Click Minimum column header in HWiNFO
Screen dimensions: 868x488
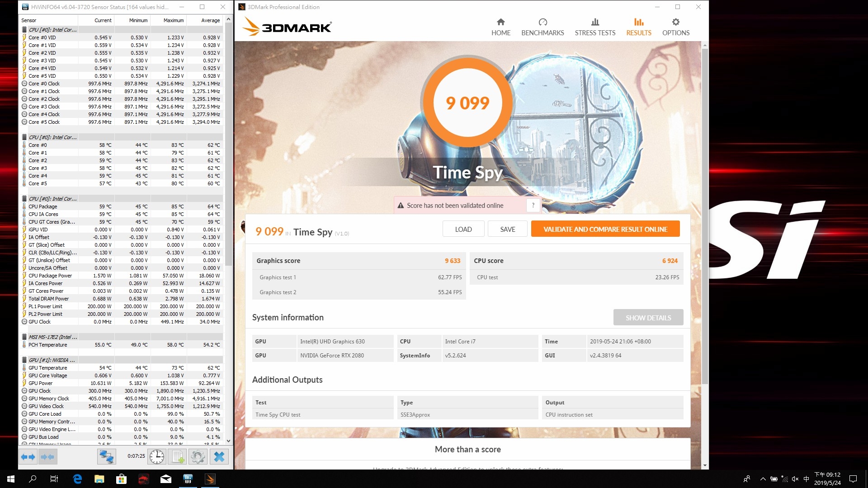click(x=132, y=20)
